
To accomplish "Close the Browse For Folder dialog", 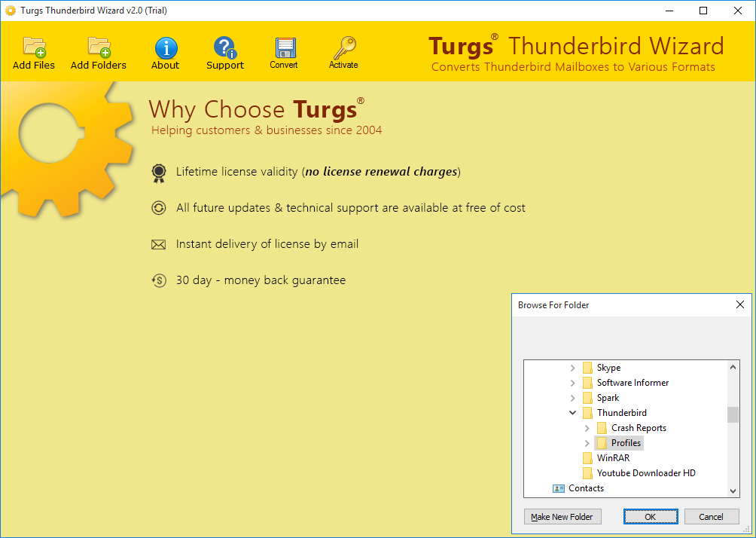I will [740, 304].
